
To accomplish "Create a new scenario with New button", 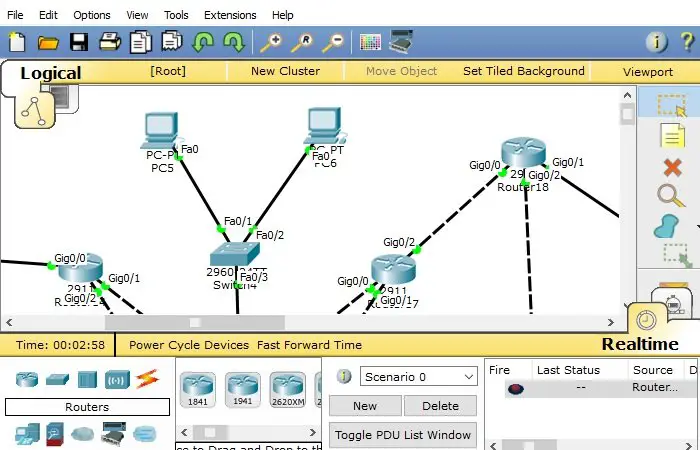I will (365, 406).
